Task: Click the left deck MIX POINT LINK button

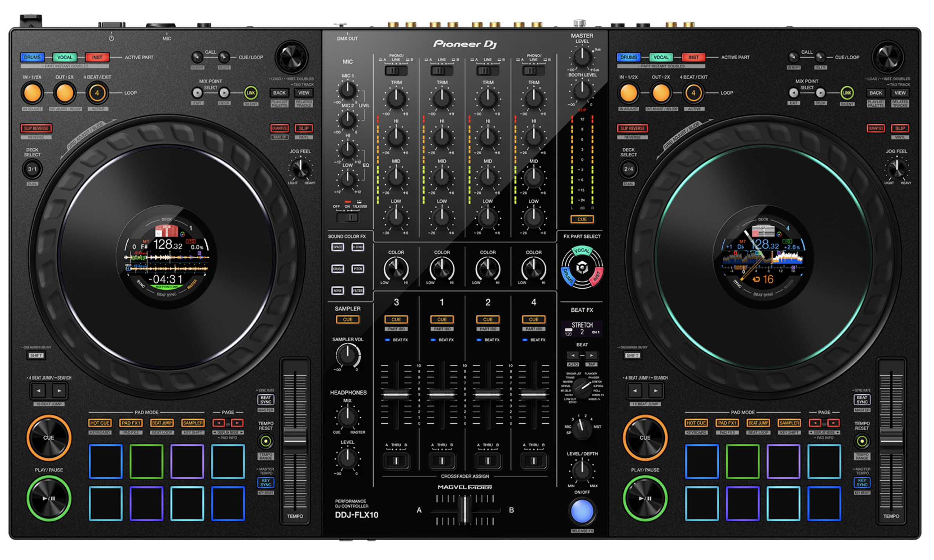Action: click(251, 93)
